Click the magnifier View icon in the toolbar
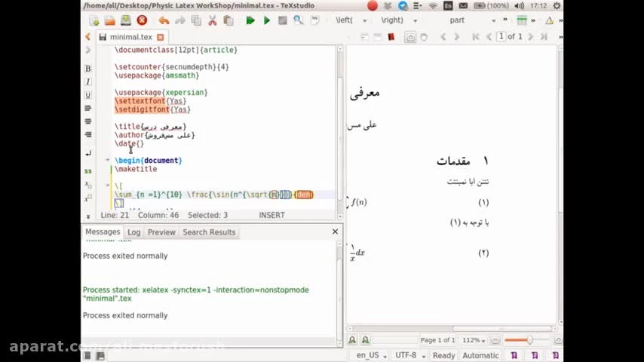Image resolution: width=644 pixels, height=362 pixels. pyautogui.click(x=299, y=20)
